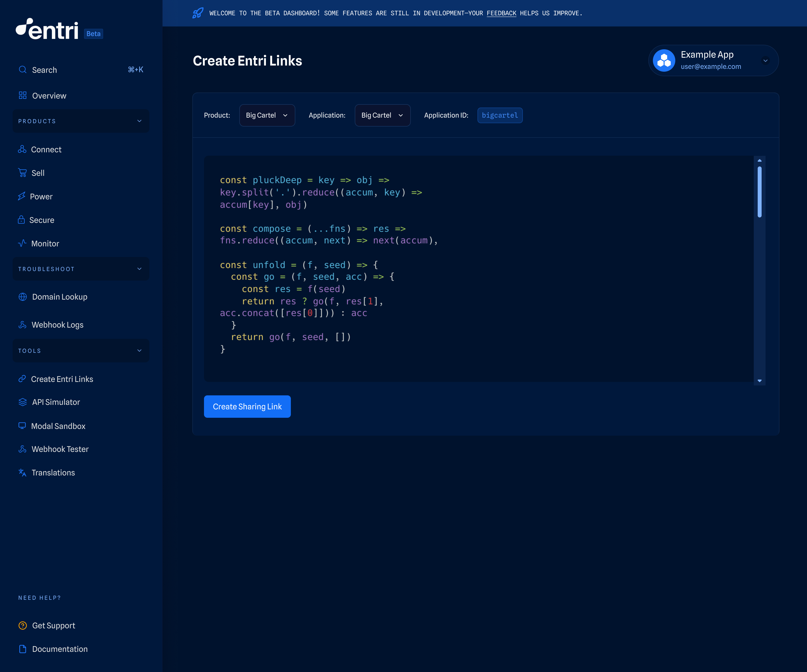
Task: Click the Create Sharing Link button
Action: 247,406
